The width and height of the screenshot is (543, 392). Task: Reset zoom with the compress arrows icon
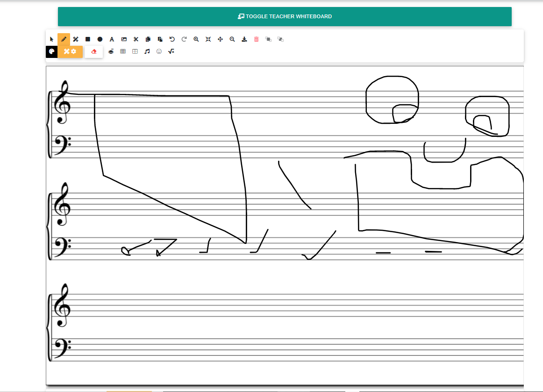(208, 39)
